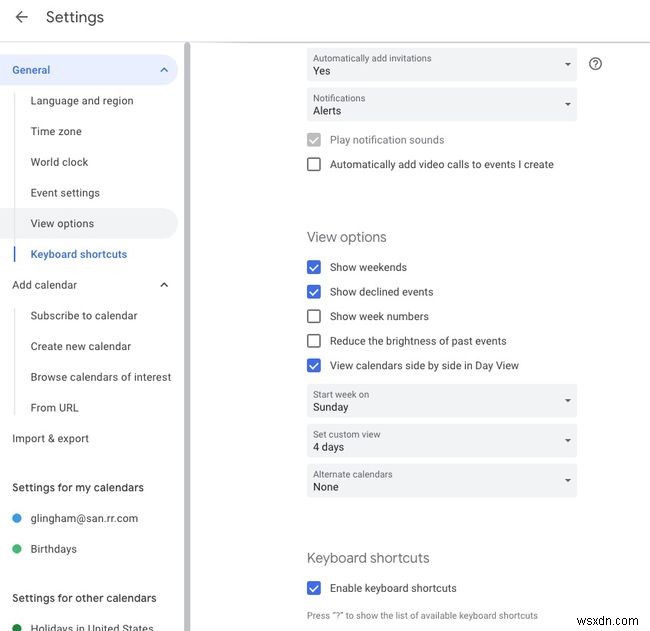This screenshot has width=650, height=631.
Task: Click the Settings for my calendars heading
Action: point(78,488)
